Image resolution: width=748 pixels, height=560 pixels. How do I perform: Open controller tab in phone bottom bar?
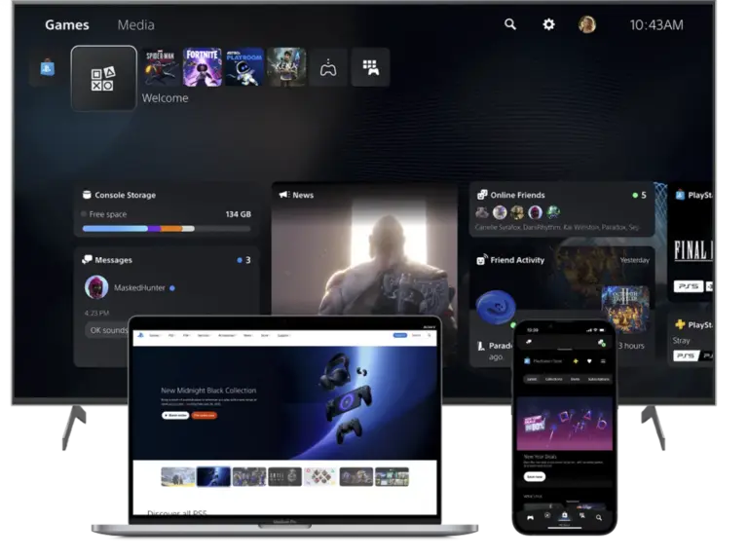click(530, 517)
